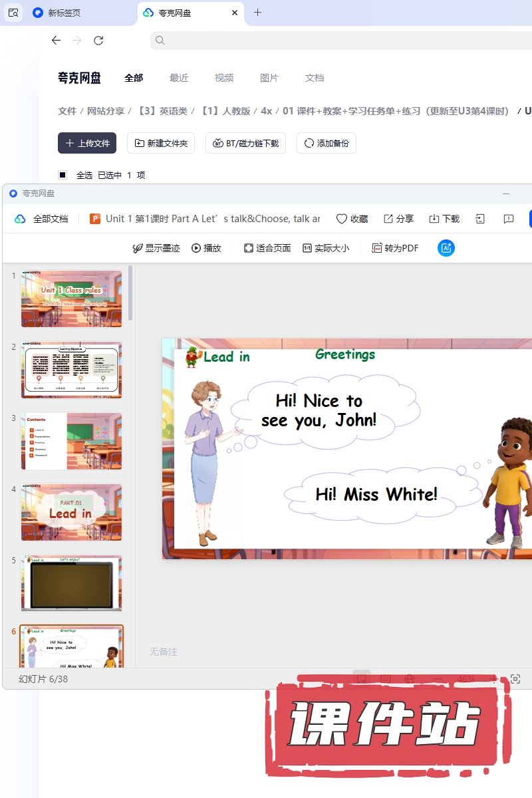Viewport: 532px width, 798px height.
Task: Switch to the 视频 tab
Action: pyautogui.click(x=224, y=78)
